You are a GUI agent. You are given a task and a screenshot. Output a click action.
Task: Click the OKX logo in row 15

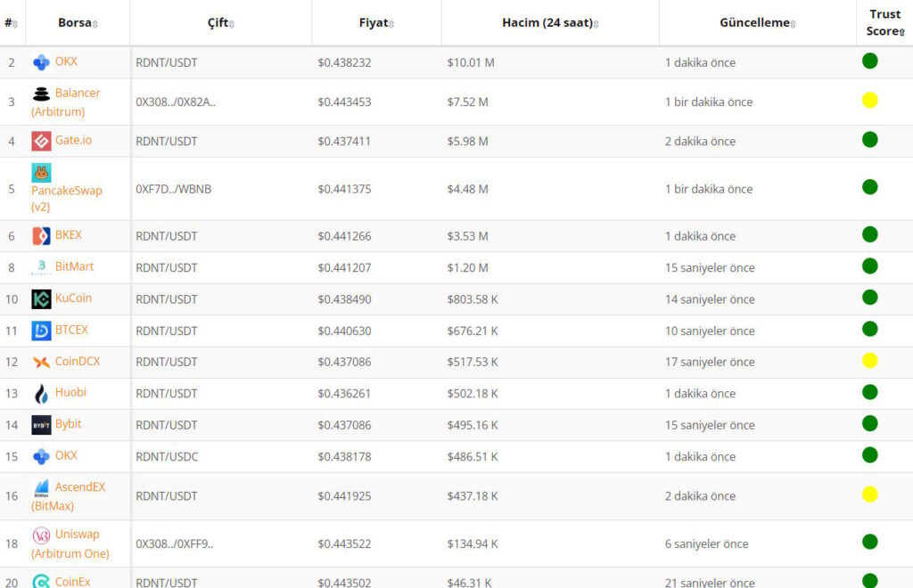41,456
